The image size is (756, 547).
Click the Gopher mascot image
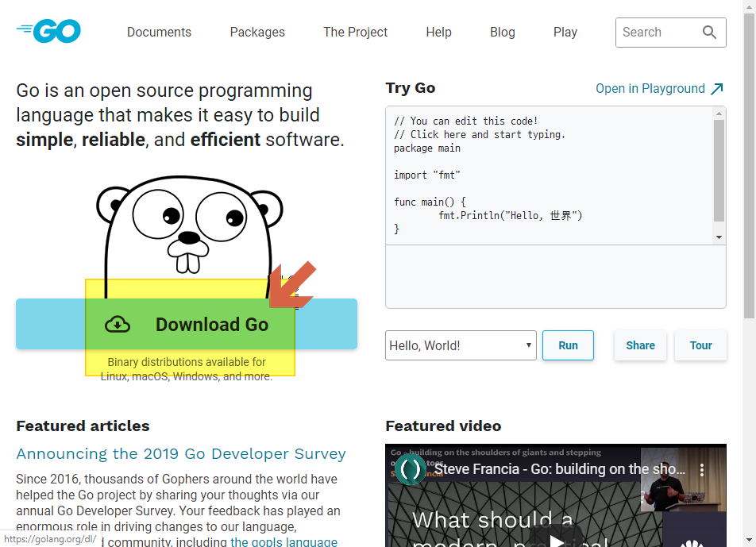pyautogui.click(x=189, y=237)
